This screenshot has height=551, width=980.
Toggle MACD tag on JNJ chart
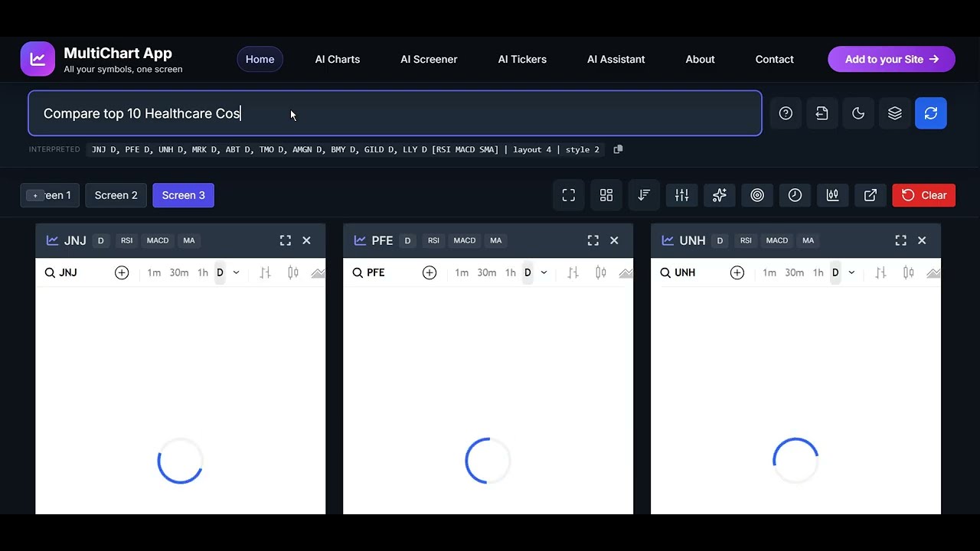click(158, 240)
